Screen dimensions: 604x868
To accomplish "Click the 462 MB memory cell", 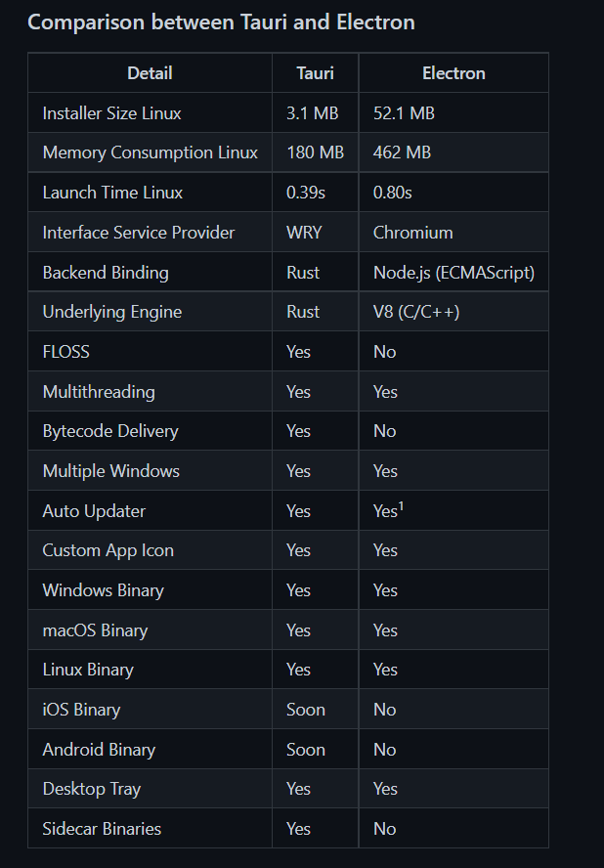I will pos(402,152).
